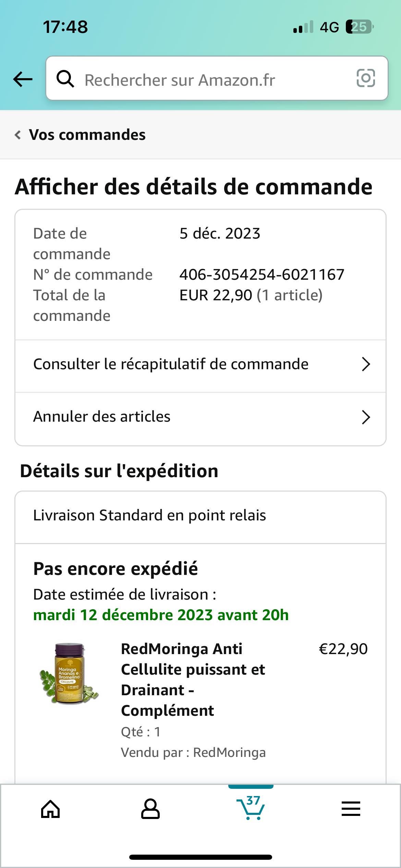Open Consulter le récapitulatif de commande
Image resolution: width=401 pixels, height=868 pixels.
coord(171,364)
